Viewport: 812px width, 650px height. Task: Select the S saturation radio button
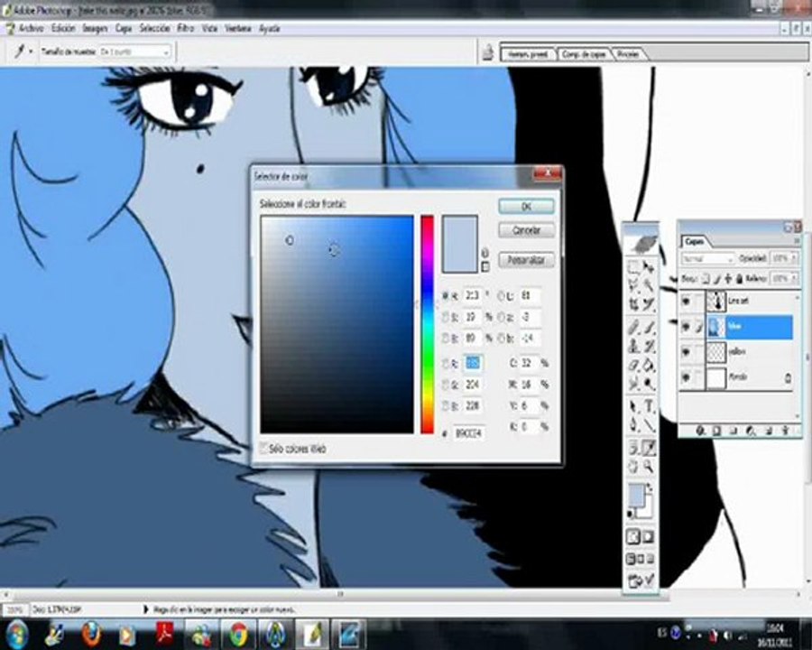(446, 317)
